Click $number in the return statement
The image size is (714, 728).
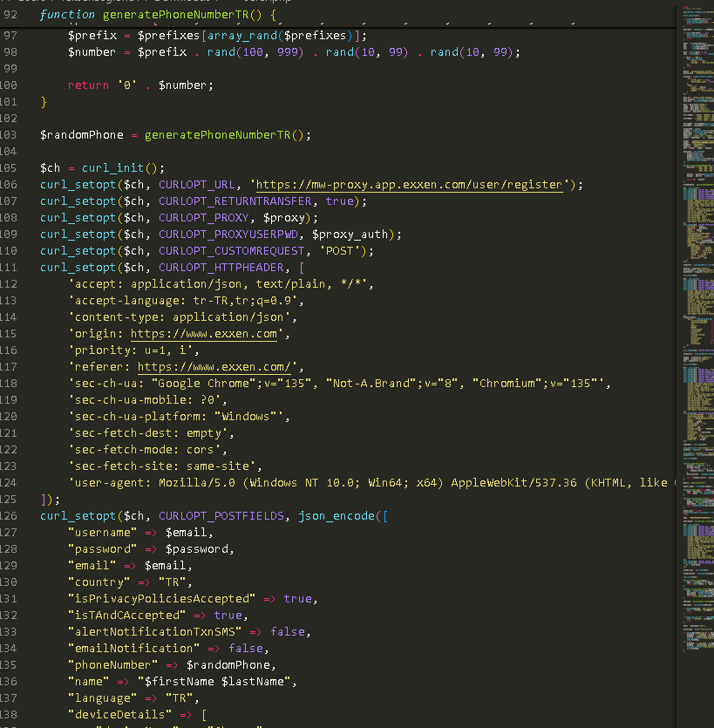pos(182,85)
